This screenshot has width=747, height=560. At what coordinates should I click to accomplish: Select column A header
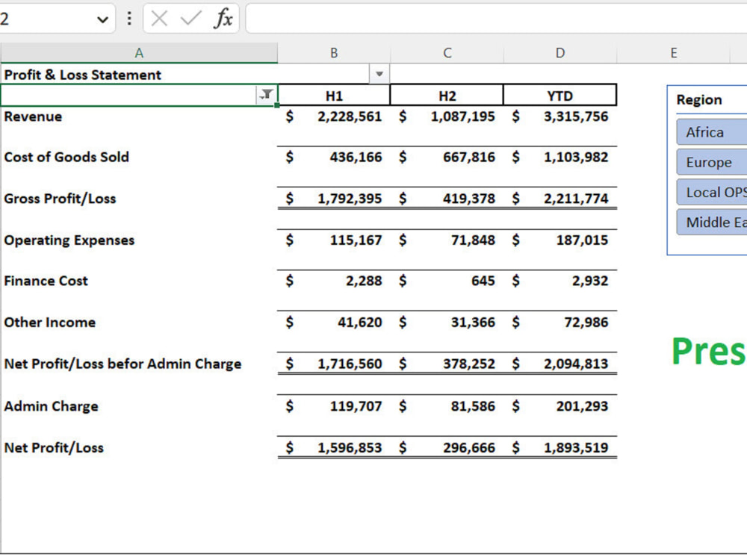coord(139,53)
